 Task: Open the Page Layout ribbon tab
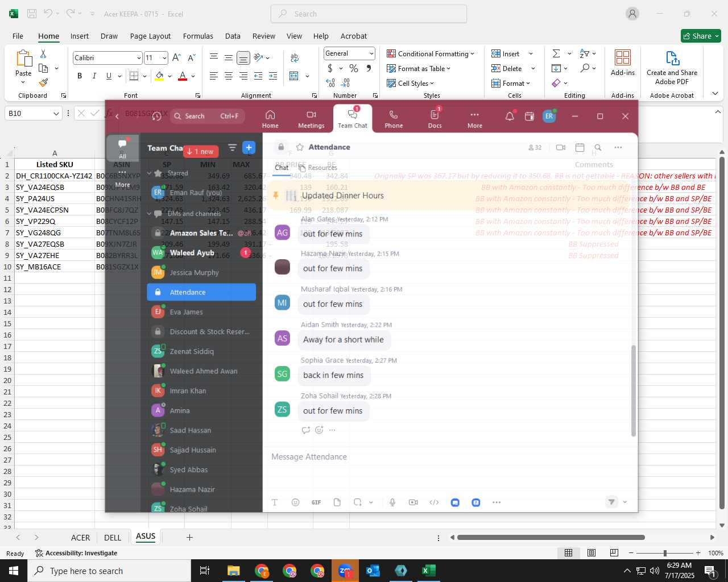tap(150, 36)
